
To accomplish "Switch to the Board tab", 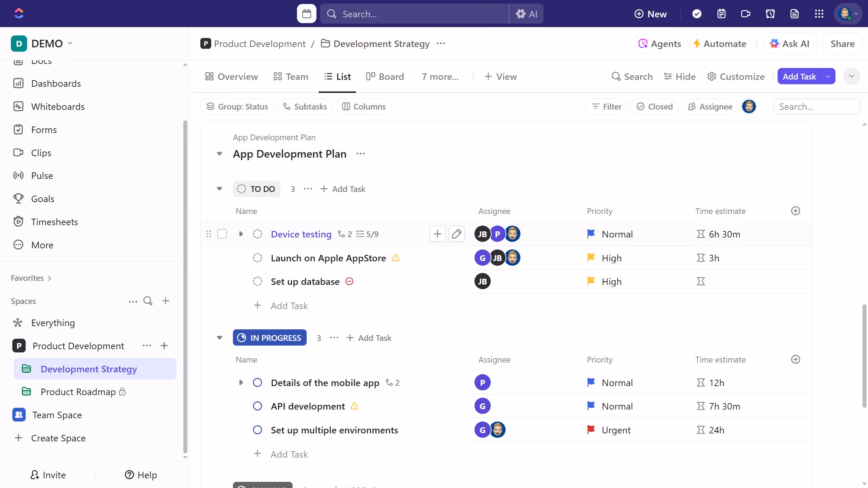I will click(x=385, y=77).
